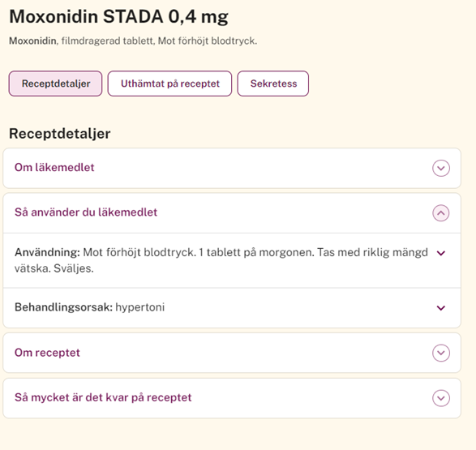This screenshot has height=450, width=476.
Task: Click the filmdragerad tablett description text
Action: pyautogui.click(x=108, y=41)
